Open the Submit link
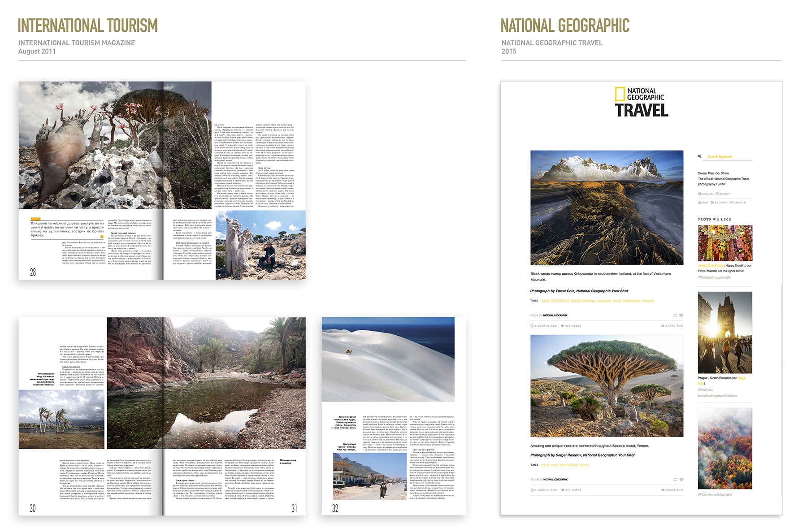This screenshot has height=532, width=798. click(723, 194)
